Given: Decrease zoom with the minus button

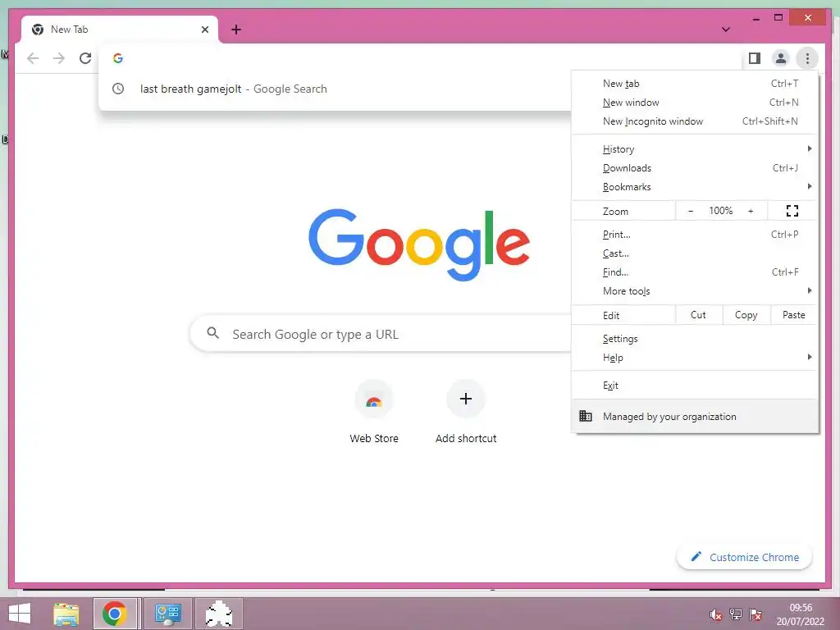Looking at the screenshot, I should [x=691, y=211].
